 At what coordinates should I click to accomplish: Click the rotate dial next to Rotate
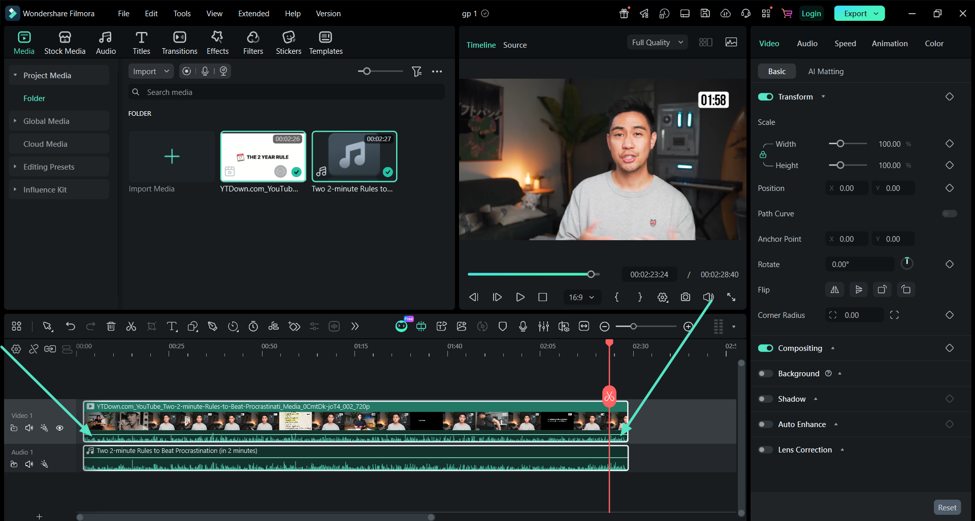(907, 263)
